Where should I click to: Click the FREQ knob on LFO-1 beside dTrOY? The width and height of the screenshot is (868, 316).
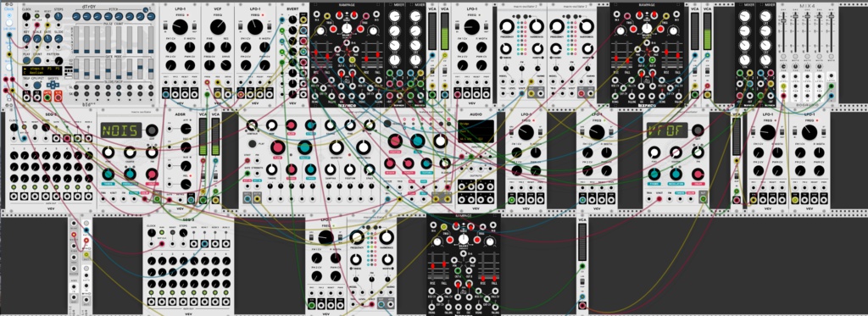click(x=180, y=26)
